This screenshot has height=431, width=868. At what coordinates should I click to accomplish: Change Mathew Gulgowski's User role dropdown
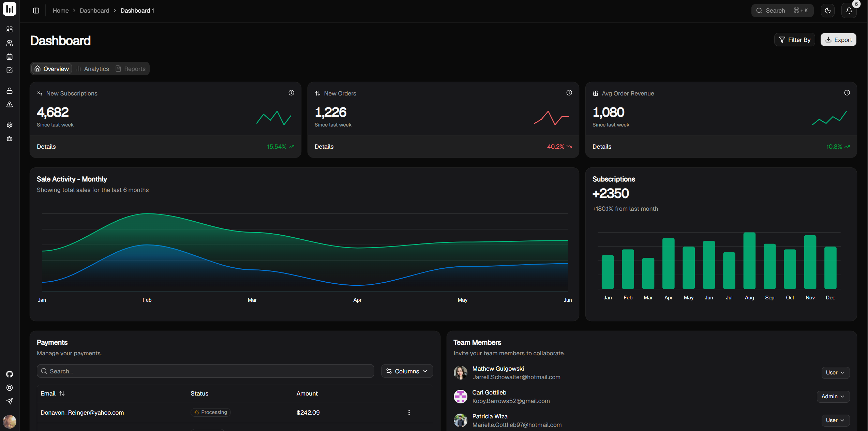click(836, 373)
